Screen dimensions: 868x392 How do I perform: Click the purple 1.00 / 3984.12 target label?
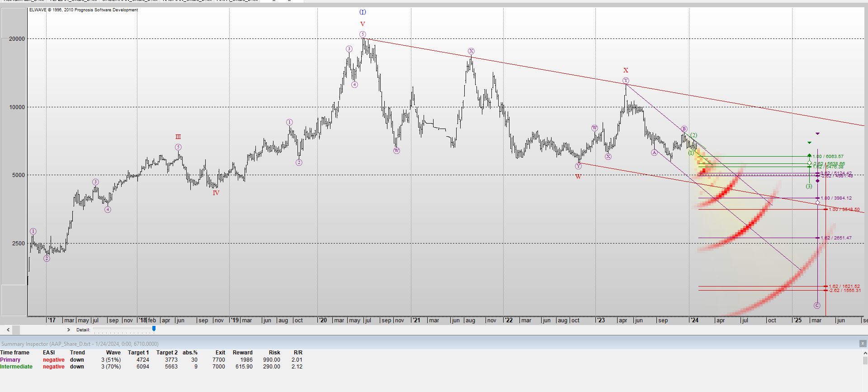836,198
